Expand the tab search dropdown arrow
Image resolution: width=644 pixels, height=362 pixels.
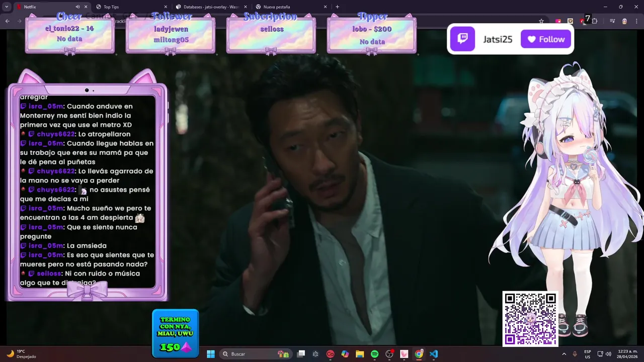[x=7, y=7]
